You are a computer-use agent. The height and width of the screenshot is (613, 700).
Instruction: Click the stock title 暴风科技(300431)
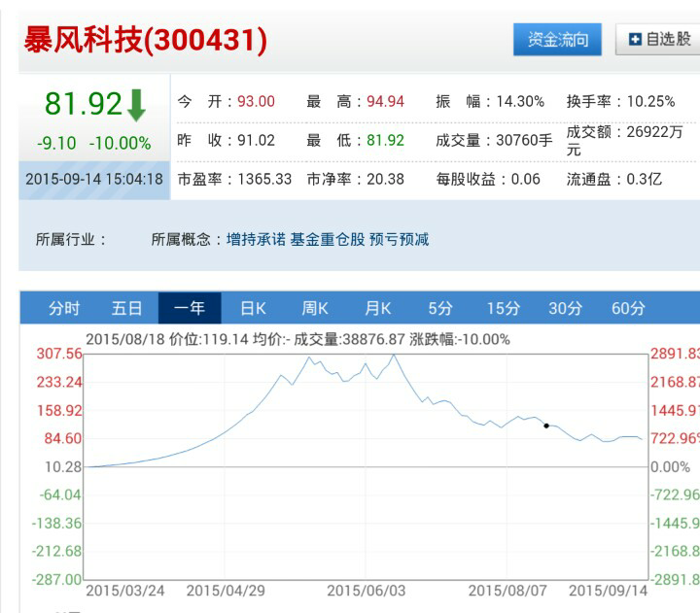tap(146, 40)
